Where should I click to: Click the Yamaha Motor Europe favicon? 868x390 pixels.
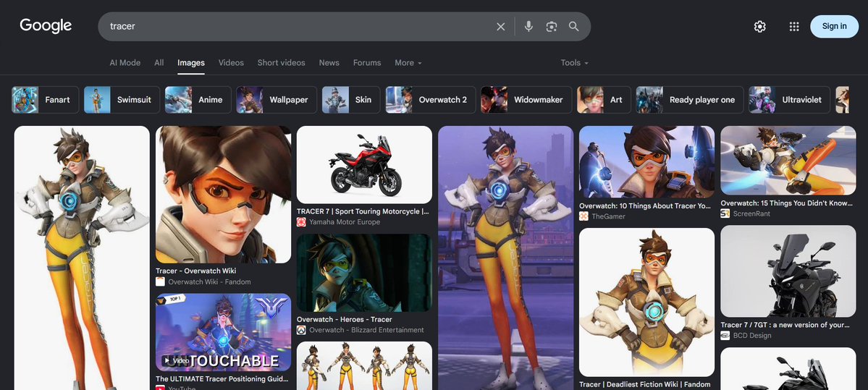(301, 222)
